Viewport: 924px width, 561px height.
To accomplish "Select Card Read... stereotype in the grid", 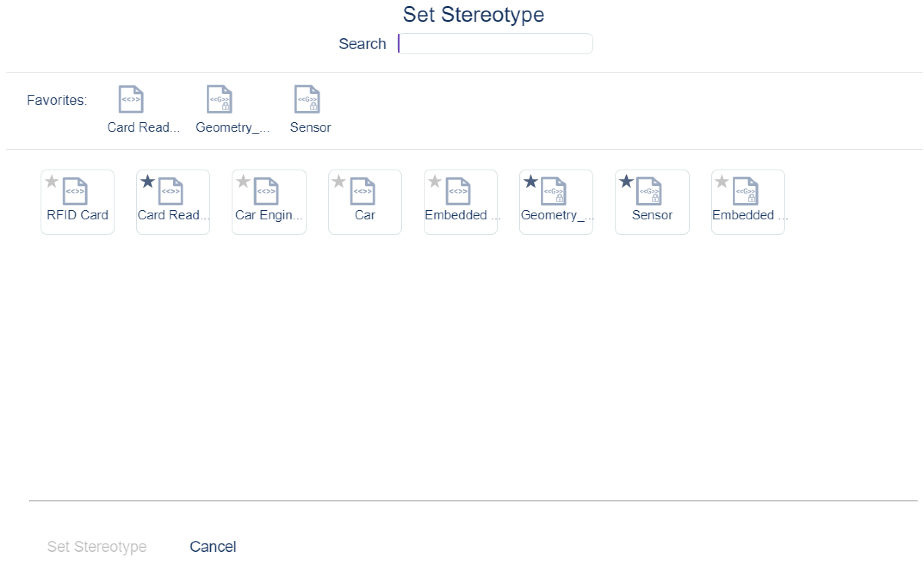I will coord(171,191).
